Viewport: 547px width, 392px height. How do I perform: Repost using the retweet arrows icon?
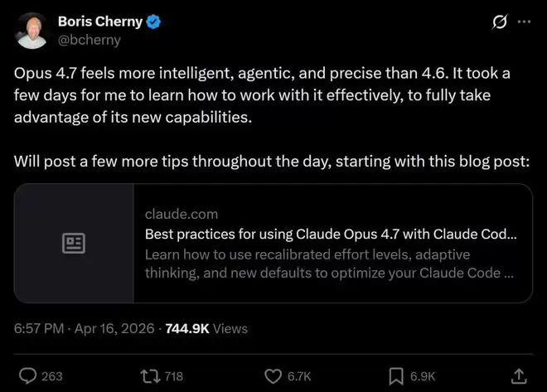coord(150,376)
